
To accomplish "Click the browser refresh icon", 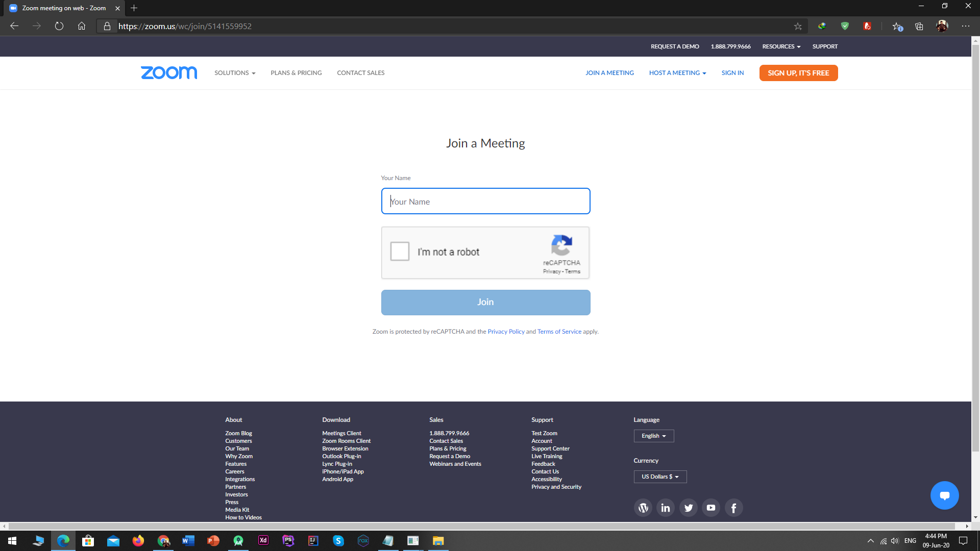I will tap(59, 26).
